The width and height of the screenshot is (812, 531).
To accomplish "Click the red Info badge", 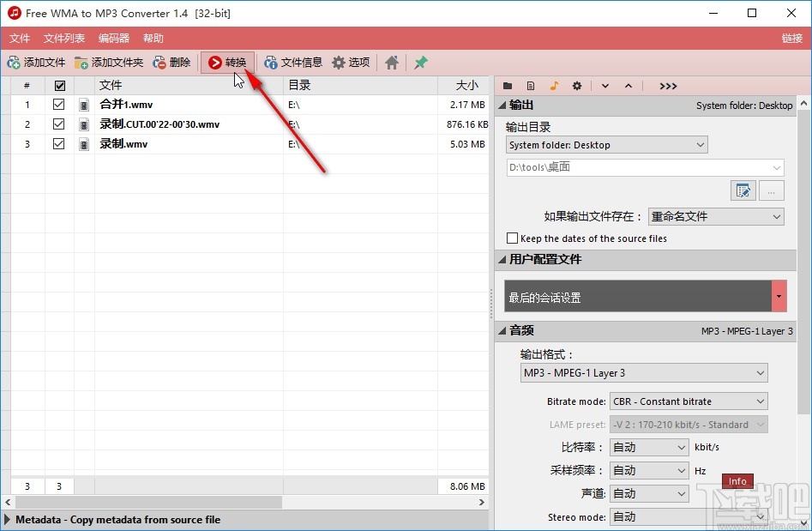I will pyautogui.click(x=737, y=481).
